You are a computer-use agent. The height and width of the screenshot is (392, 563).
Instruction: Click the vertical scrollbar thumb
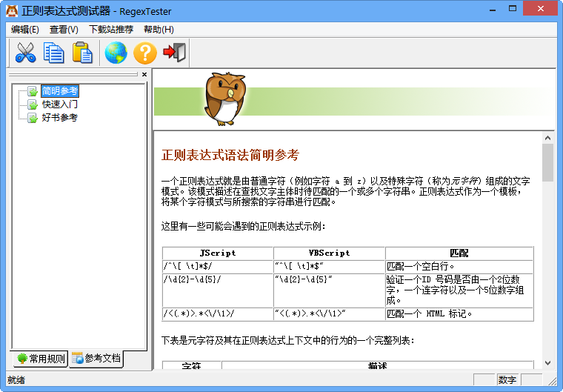point(547,163)
